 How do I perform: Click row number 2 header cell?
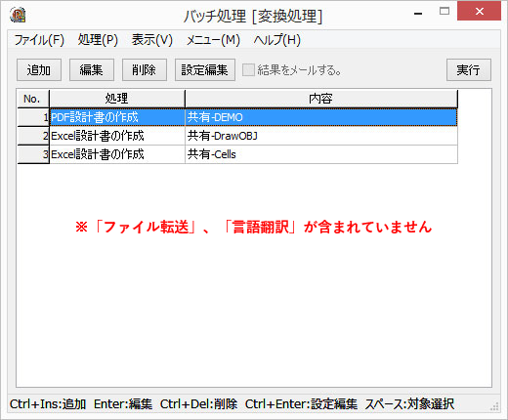coord(33,136)
